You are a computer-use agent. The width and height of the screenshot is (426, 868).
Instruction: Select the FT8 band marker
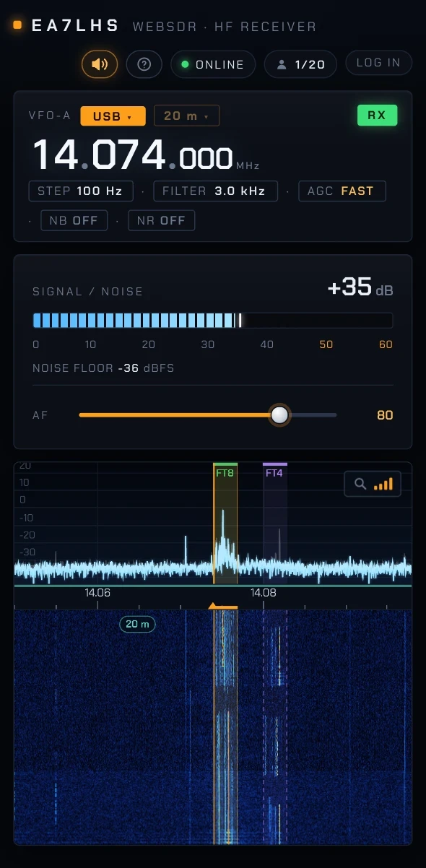(225, 473)
